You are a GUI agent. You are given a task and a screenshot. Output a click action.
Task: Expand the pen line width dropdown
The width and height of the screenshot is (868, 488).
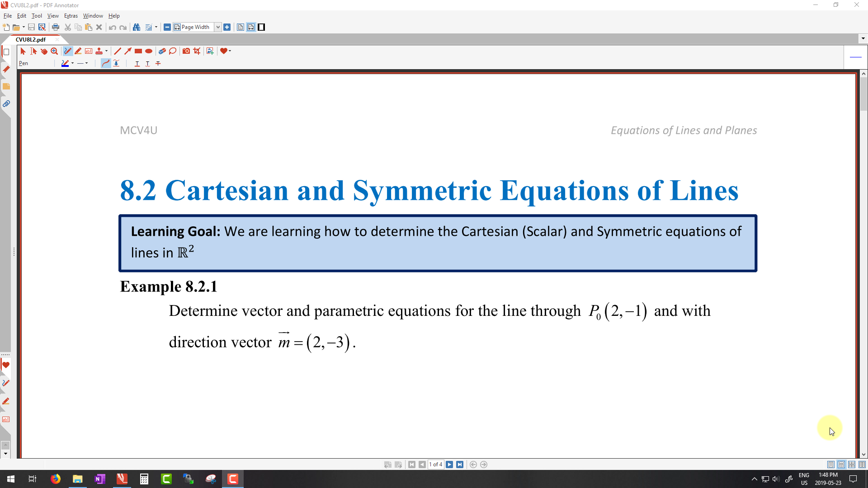[x=86, y=63]
